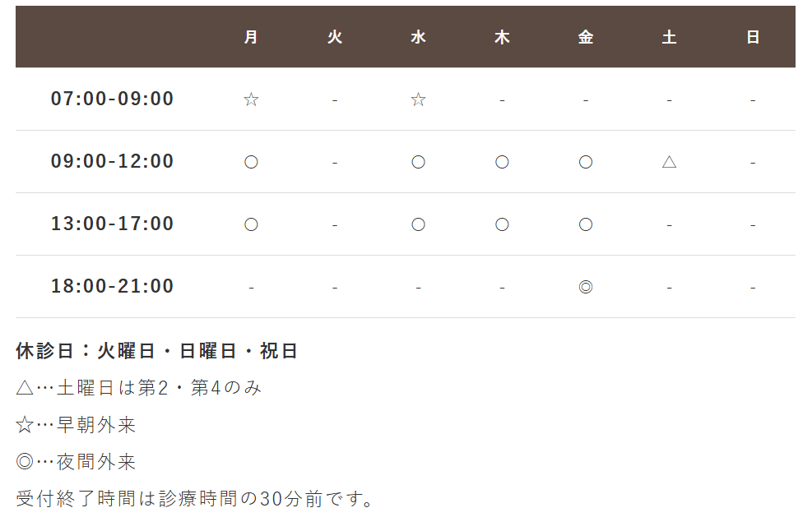Viewport: 812px width, 531px height.
Task: Select the Monday 13:00-17:00 circle
Action: (251, 224)
